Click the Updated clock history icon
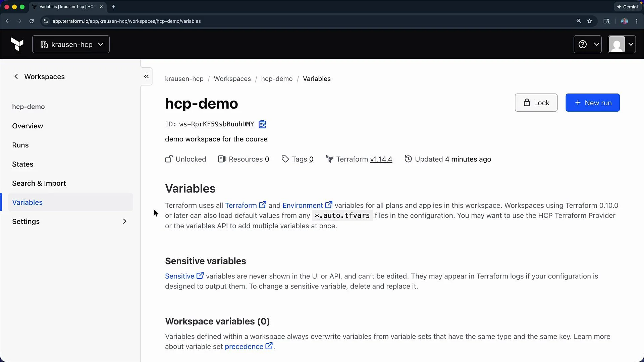This screenshot has height=362, width=644. (x=408, y=159)
